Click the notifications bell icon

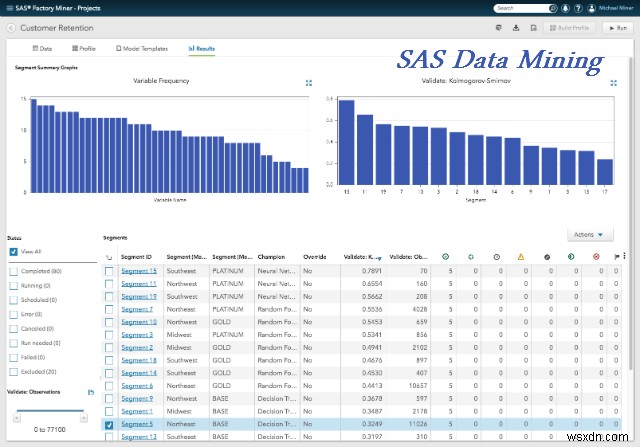(566, 8)
